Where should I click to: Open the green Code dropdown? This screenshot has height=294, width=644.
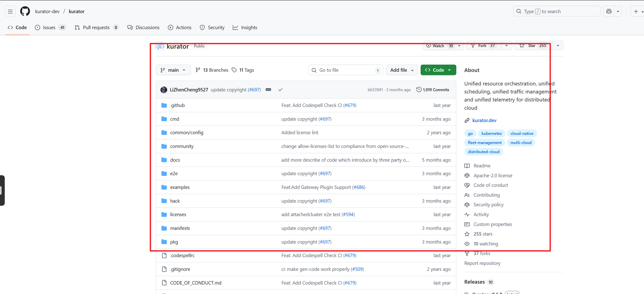pos(438,70)
